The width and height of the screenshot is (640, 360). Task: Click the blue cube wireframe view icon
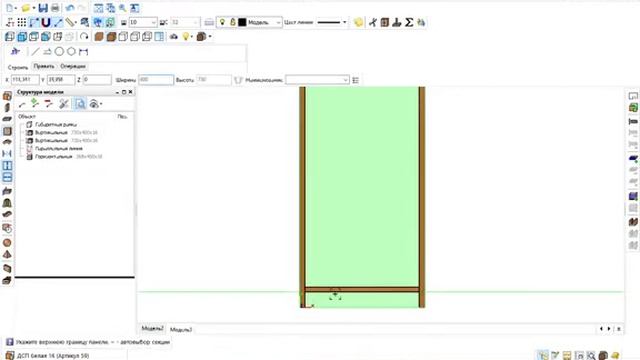click(x=22, y=36)
